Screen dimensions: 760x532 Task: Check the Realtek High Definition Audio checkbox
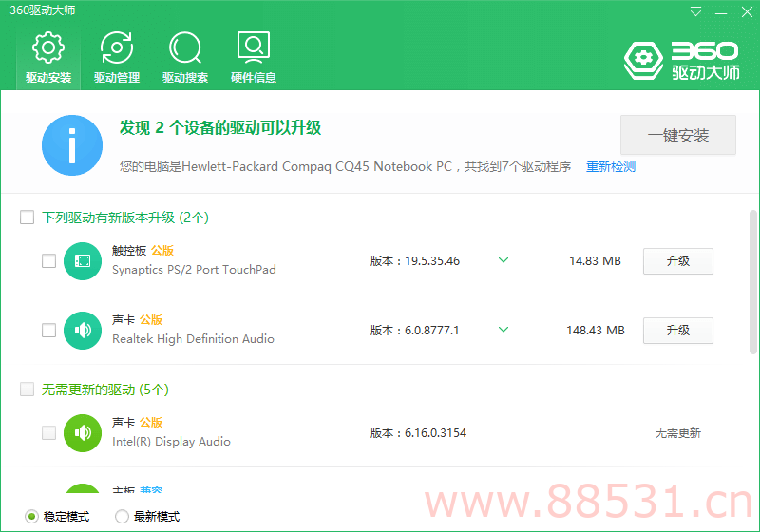[49, 331]
